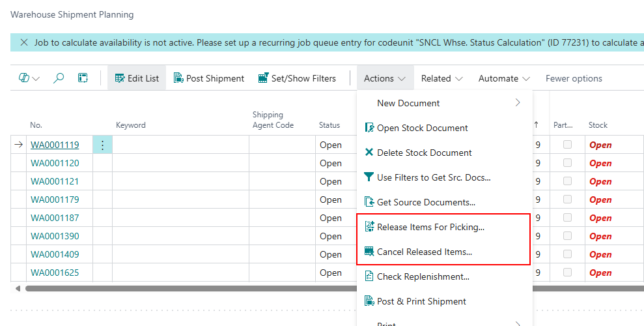Viewport: 644px width, 326px height.
Task: Click the funnel icon for Use Filters
Action: [369, 177]
